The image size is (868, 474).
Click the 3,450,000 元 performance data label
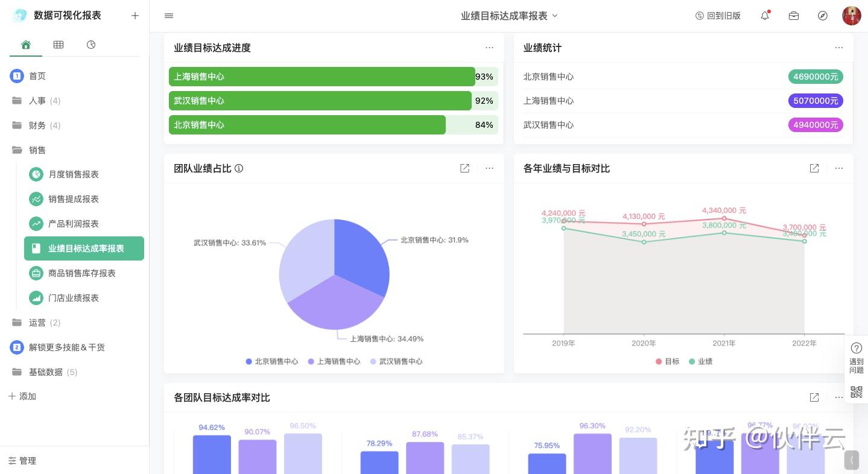644,234
